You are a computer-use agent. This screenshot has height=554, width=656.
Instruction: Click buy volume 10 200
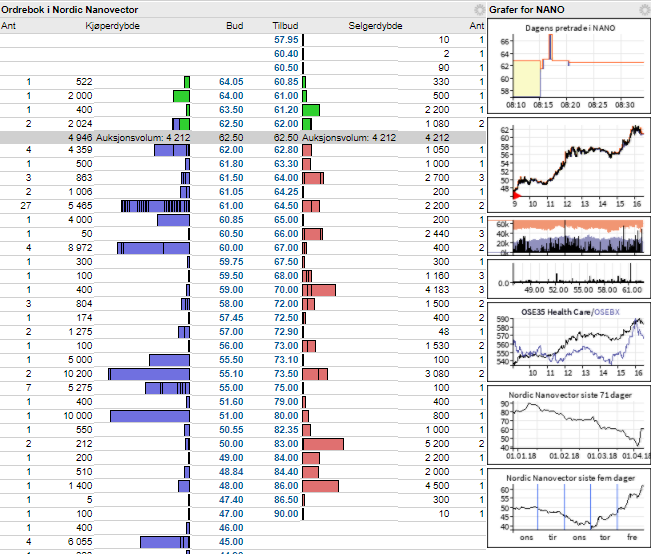click(x=78, y=374)
